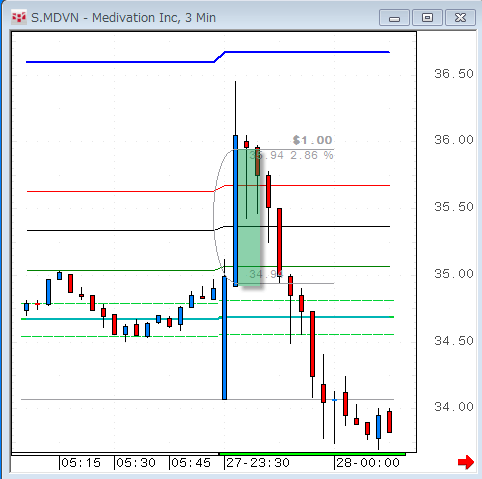Select the black horizontal pivot line
The width and height of the screenshot is (482, 479).
tap(208, 228)
